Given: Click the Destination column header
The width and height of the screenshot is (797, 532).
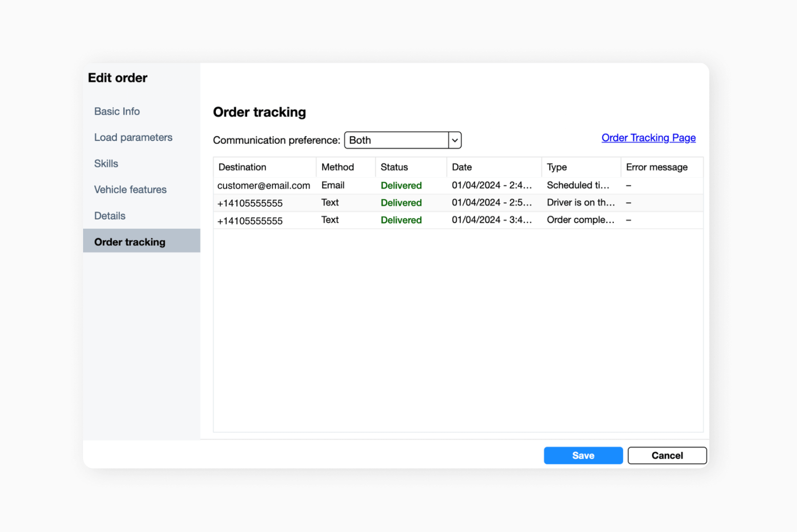Looking at the screenshot, I should (x=242, y=167).
